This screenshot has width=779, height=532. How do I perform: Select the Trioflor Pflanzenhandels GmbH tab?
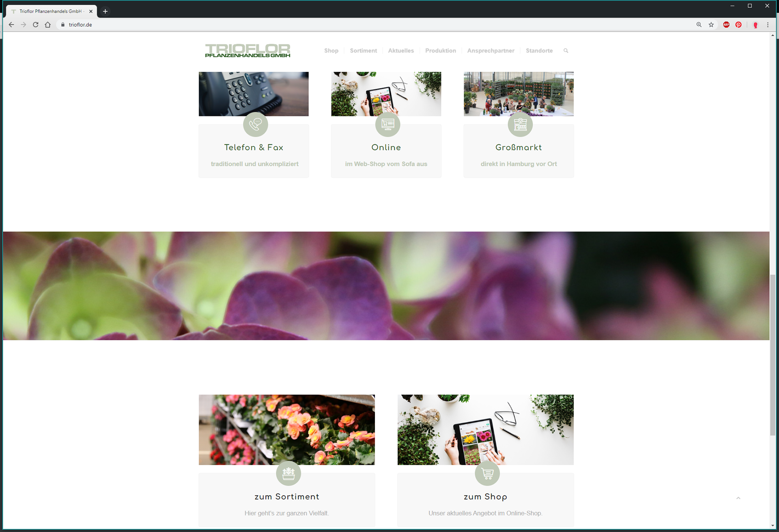52,11
